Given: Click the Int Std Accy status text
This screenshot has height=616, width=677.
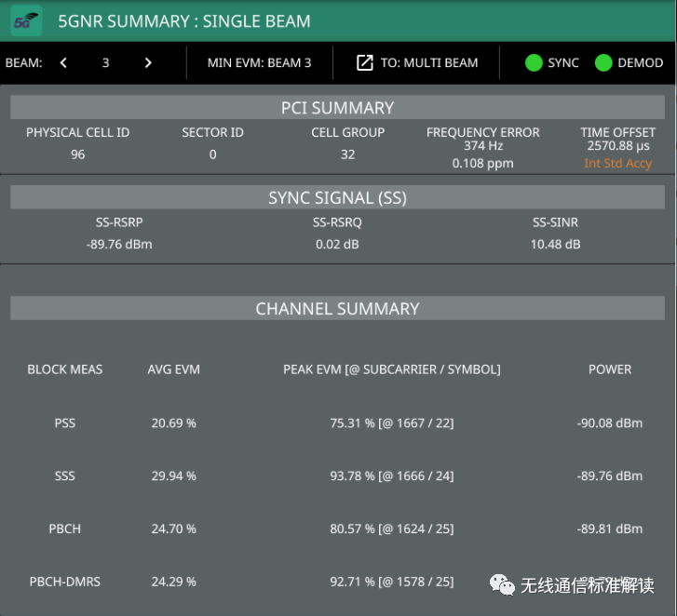Looking at the screenshot, I should tap(617, 164).
